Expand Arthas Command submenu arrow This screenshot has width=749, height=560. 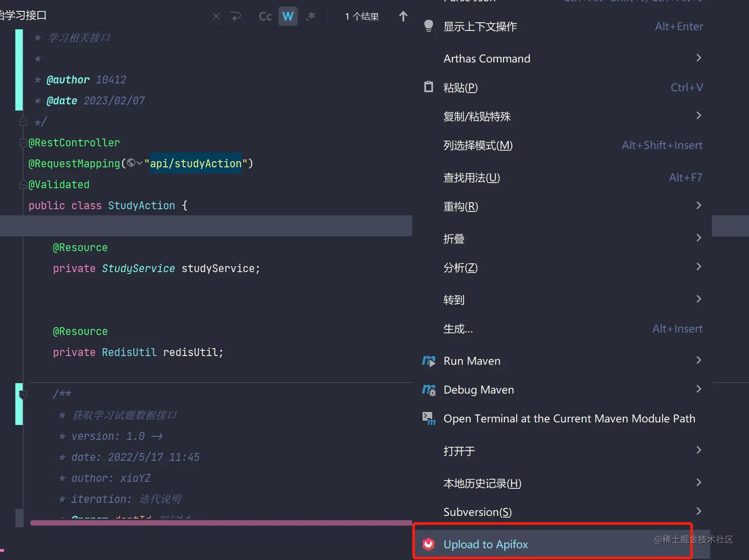point(698,58)
